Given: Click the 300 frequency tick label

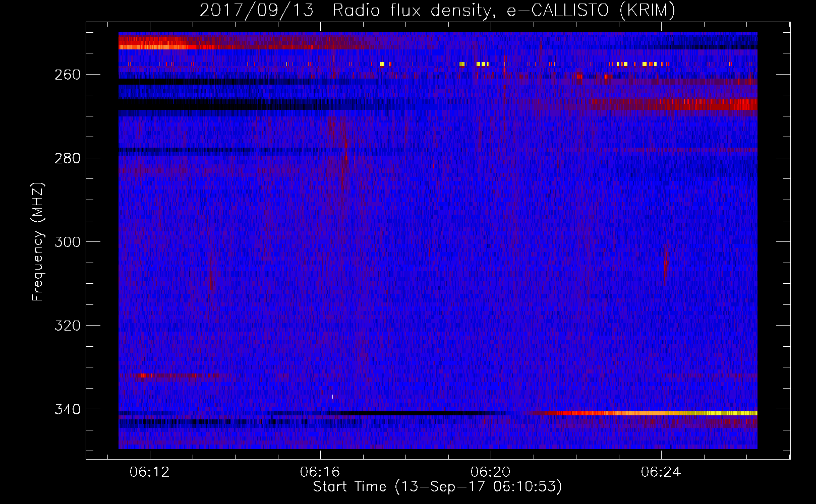Looking at the screenshot, I should (x=68, y=242).
